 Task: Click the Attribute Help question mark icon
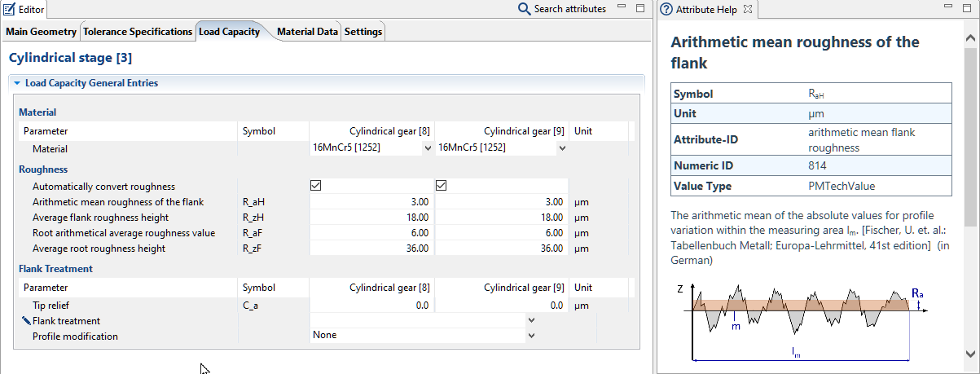(666, 10)
